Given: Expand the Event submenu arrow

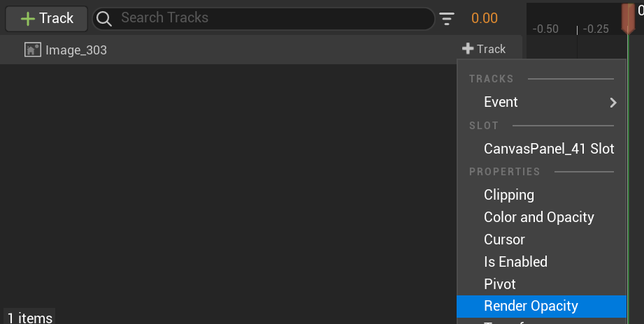Looking at the screenshot, I should [613, 103].
